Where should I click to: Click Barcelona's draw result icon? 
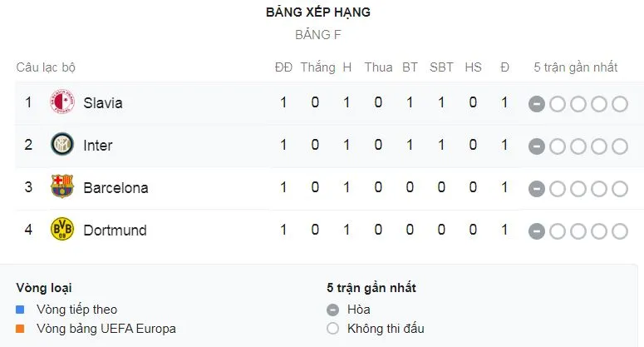pos(537,188)
